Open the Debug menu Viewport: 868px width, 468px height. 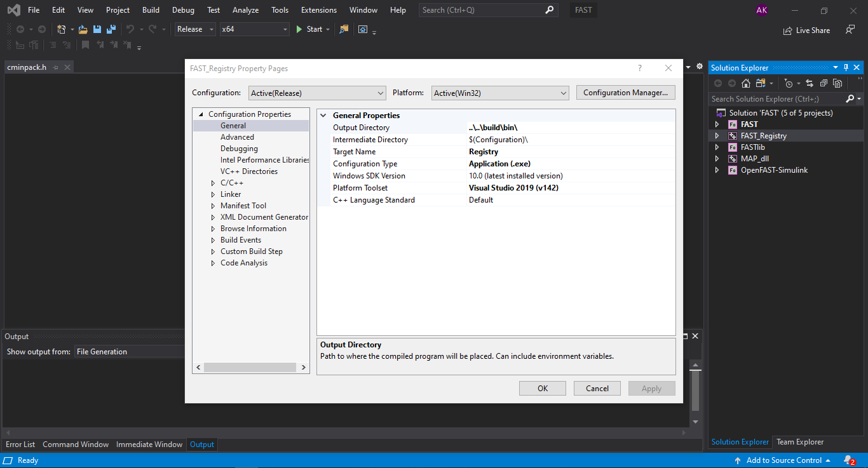coord(183,10)
